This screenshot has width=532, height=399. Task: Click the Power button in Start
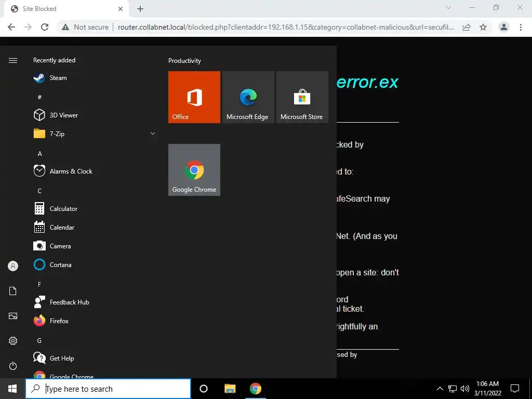click(x=13, y=366)
